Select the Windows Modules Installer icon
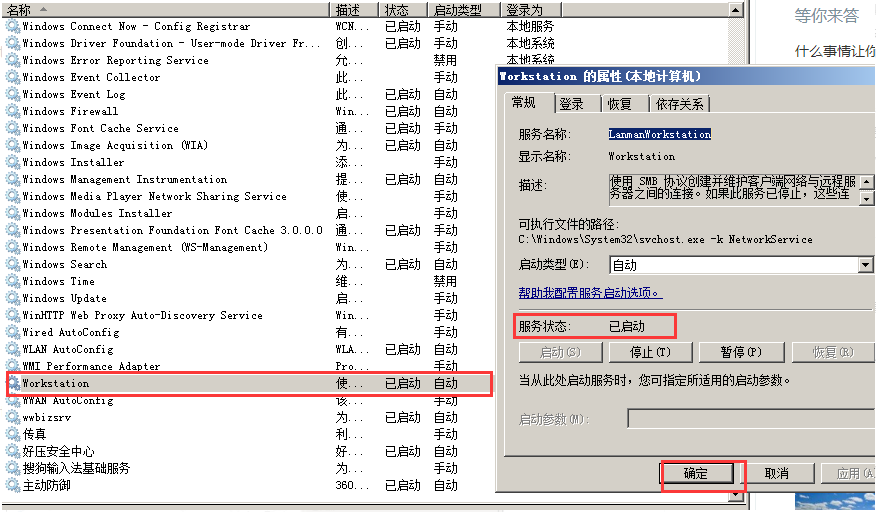This screenshot has width=876, height=512. 12,214
